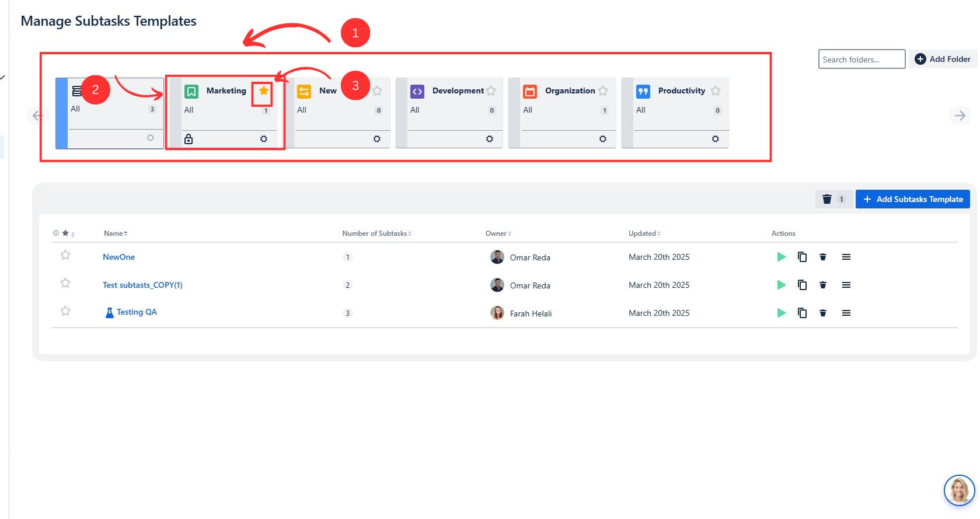Viewport: 980px width, 519px height.
Task: Click the lock icon on Marketing folder
Action: click(189, 139)
